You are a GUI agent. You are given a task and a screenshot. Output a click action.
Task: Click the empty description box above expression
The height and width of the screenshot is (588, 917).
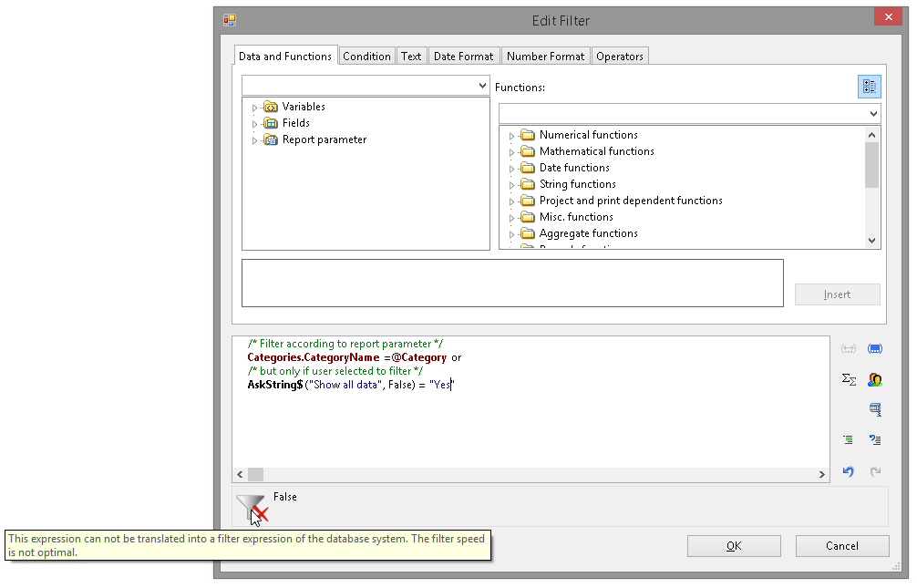[512, 284]
